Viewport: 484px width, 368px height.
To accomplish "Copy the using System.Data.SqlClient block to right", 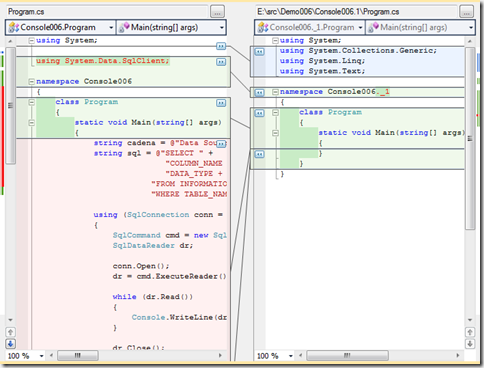I will (x=221, y=62).
